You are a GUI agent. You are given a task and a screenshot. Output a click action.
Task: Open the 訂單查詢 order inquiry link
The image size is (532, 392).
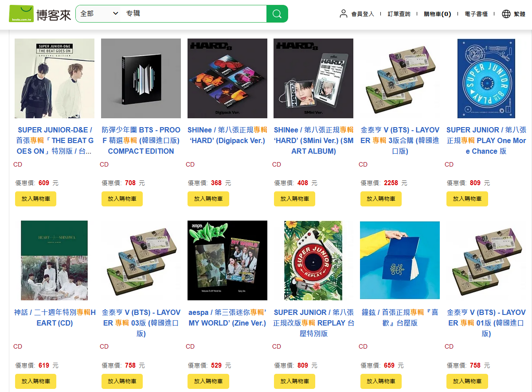coord(399,14)
